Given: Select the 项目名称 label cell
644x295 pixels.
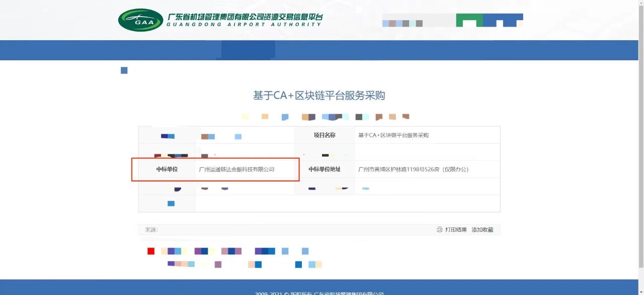Looking at the screenshot, I should (325, 135).
